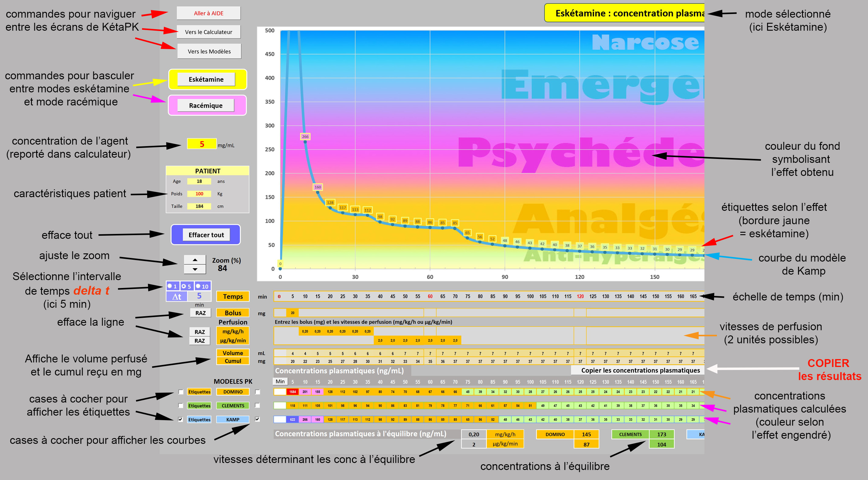Tick the curve checkbox right of DOMINO
Viewport: 868px width, 480px height.
click(x=258, y=392)
